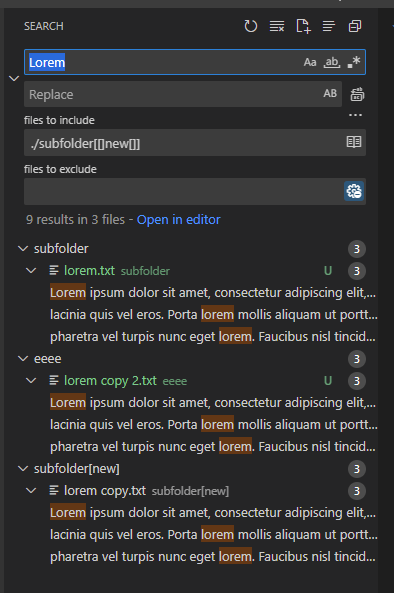
Task: Click count badge on subfolder[new] group
Action: (357, 469)
